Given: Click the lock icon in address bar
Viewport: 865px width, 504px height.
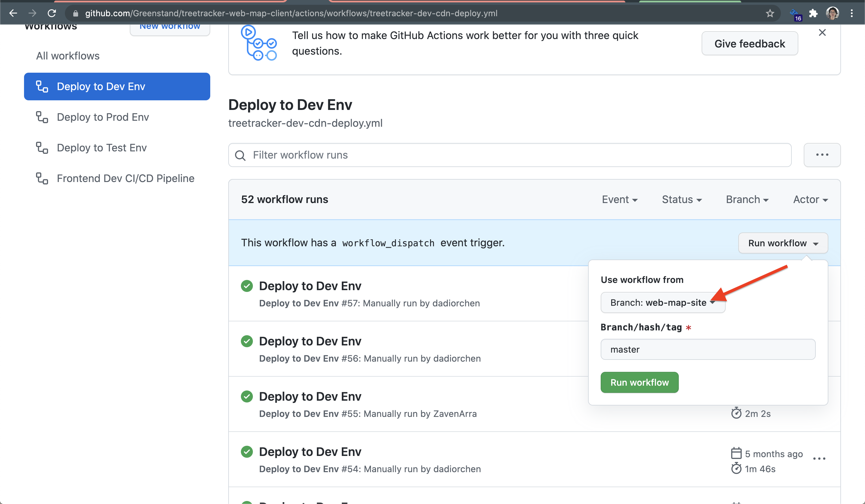Looking at the screenshot, I should pos(75,13).
